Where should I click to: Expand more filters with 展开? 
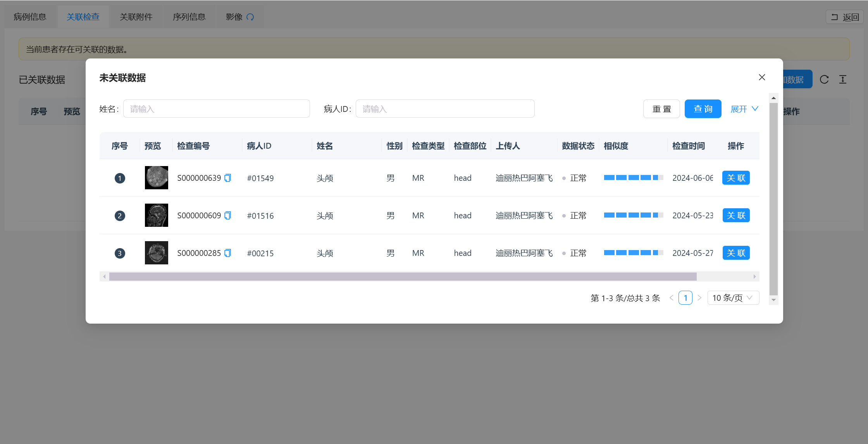pos(744,109)
